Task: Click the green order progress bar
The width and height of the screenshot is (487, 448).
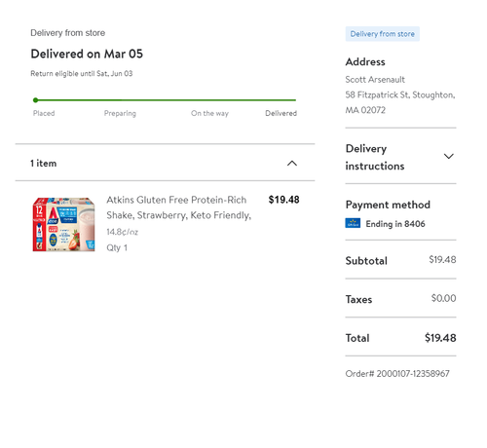Action: click(165, 100)
